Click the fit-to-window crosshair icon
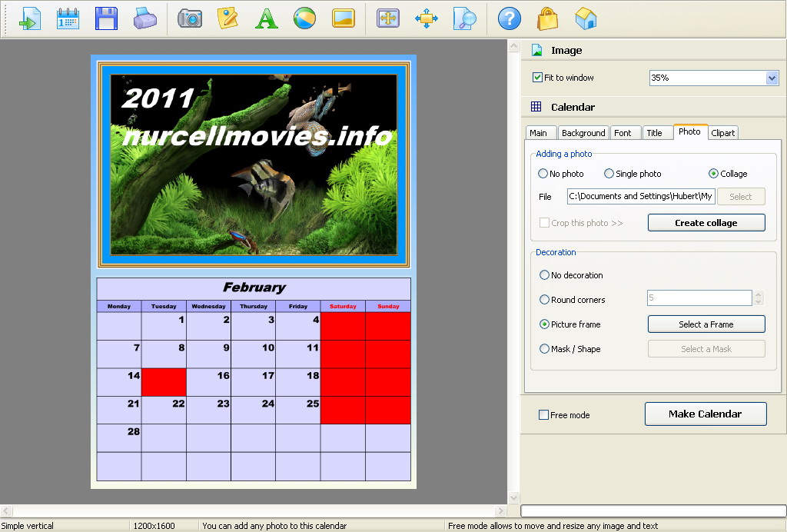The width and height of the screenshot is (787, 532). pyautogui.click(x=388, y=19)
